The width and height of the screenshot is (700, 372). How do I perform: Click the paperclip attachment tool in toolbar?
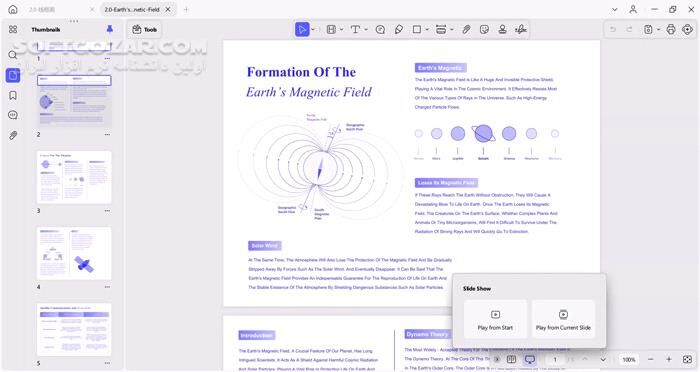click(x=466, y=29)
